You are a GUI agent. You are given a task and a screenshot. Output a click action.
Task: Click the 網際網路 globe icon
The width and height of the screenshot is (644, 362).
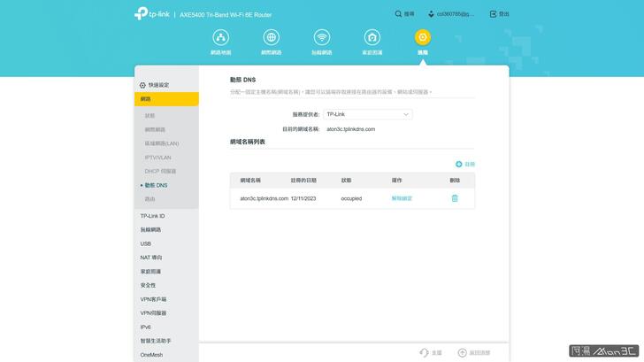271,37
